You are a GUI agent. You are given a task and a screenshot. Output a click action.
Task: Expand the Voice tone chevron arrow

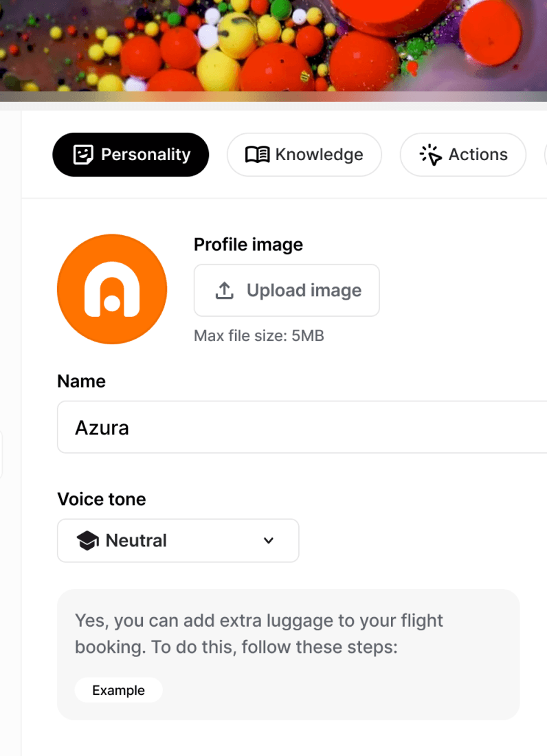tap(269, 541)
